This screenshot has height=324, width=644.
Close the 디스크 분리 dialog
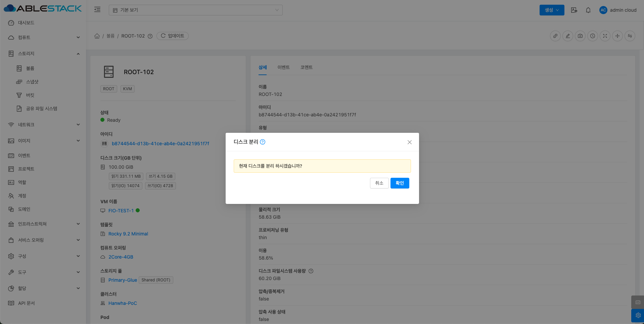click(x=409, y=142)
